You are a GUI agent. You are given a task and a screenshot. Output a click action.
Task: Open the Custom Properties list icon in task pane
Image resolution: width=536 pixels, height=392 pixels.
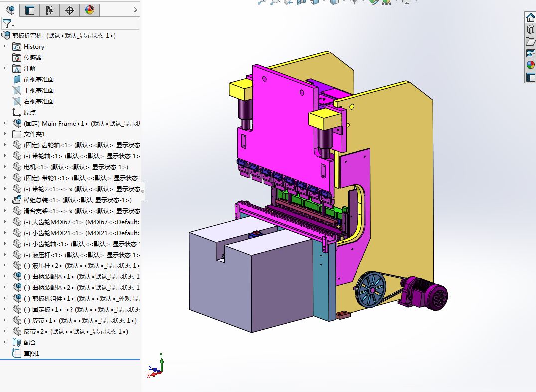coord(530,77)
